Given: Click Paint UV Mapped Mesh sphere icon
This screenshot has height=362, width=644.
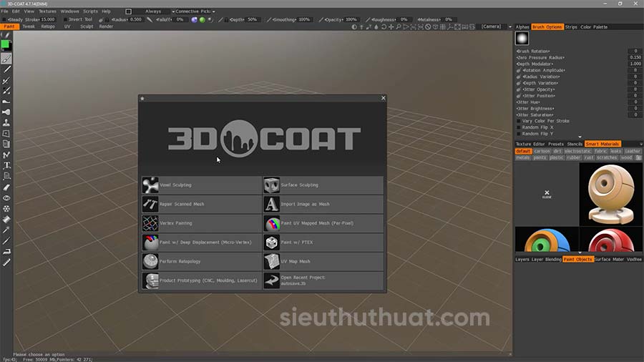Looking at the screenshot, I should point(271,223).
